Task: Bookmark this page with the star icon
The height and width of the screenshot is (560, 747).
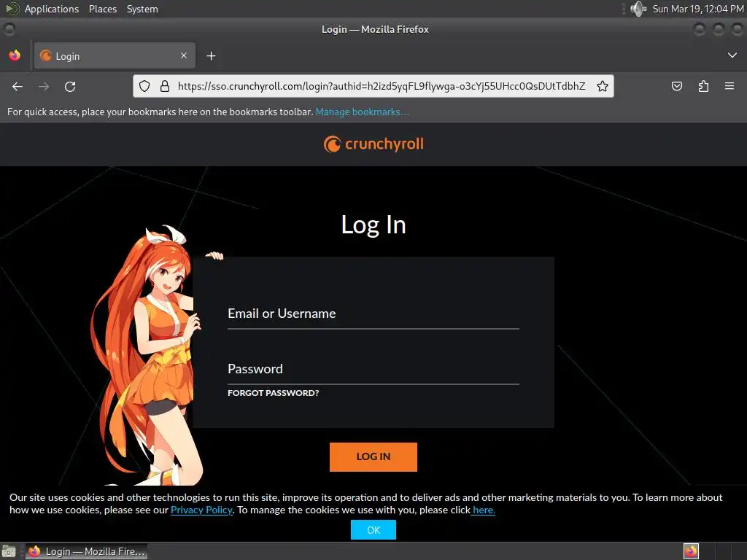Action: pos(602,86)
